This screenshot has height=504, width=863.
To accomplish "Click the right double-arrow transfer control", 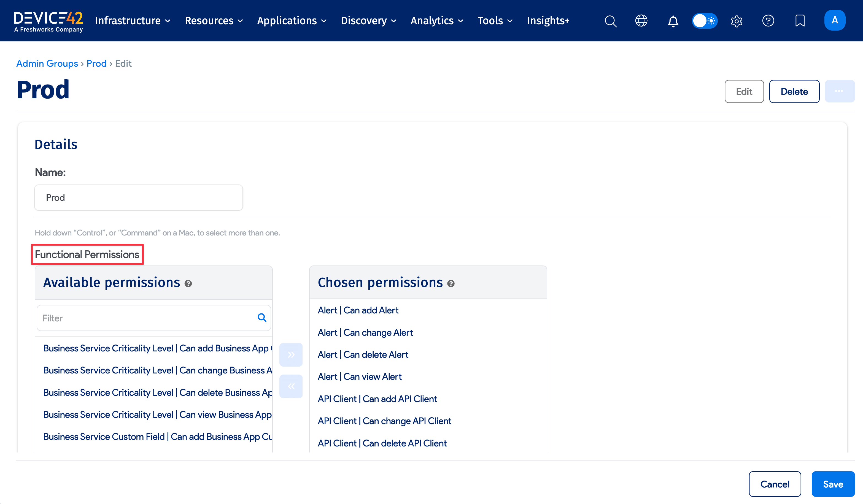I will pyautogui.click(x=291, y=354).
